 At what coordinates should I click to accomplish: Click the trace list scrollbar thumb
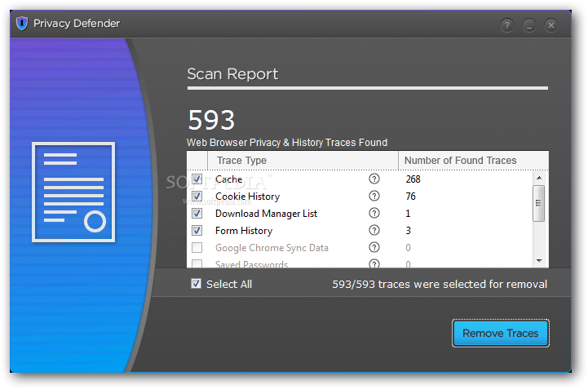tap(539, 203)
